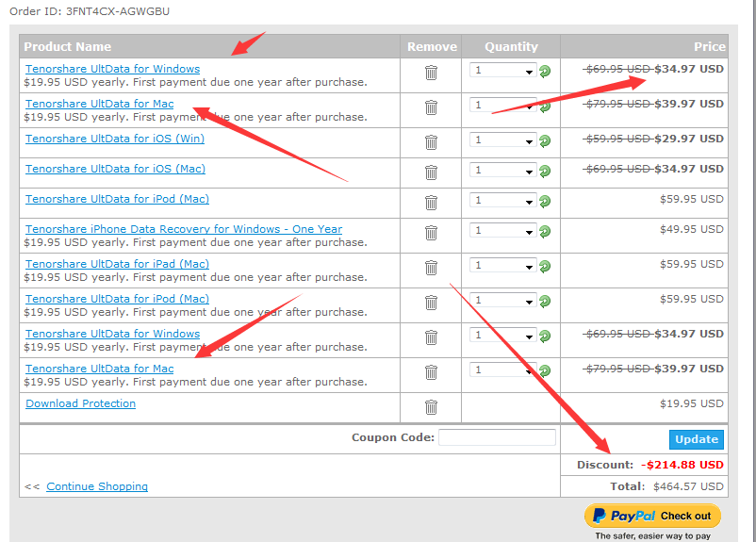
Task: Click refresh icon for UltData for iPad (Mac)
Action: click(x=545, y=266)
